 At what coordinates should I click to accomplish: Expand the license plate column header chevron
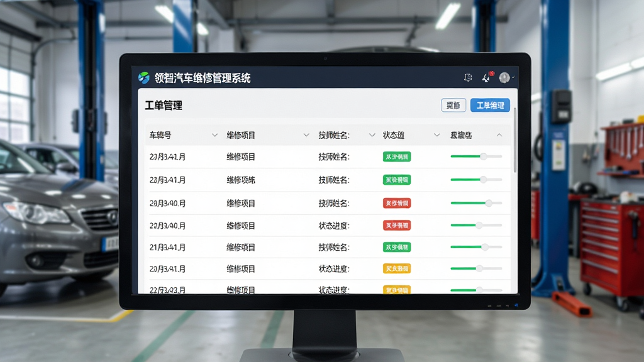pyautogui.click(x=214, y=135)
